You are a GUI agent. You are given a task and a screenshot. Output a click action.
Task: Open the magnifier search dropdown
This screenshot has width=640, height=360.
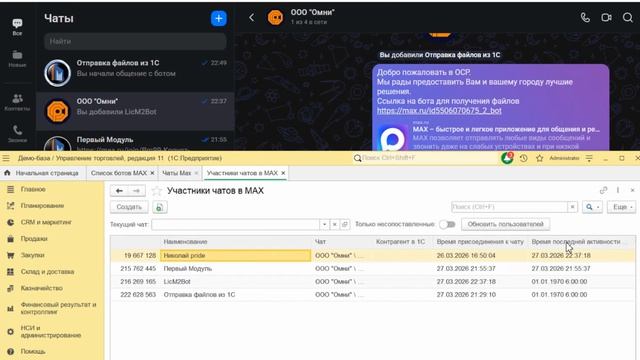point(592,207)
